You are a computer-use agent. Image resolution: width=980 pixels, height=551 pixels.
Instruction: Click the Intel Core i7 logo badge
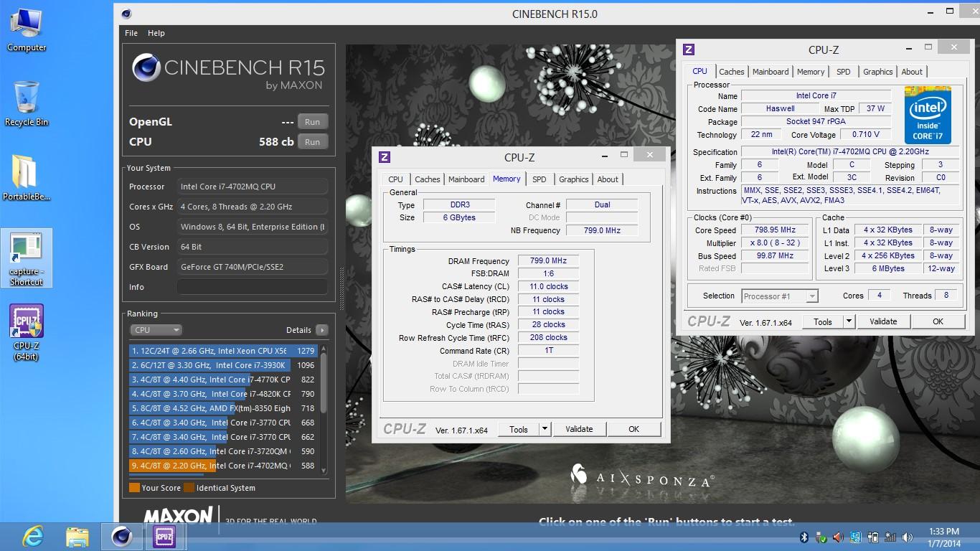(928, 116)
